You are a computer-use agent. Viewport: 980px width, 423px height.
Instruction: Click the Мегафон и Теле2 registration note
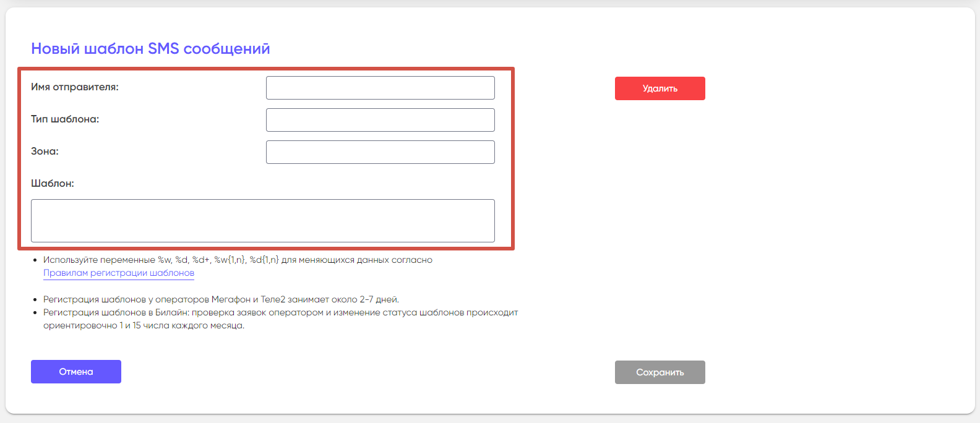point(221,299)
